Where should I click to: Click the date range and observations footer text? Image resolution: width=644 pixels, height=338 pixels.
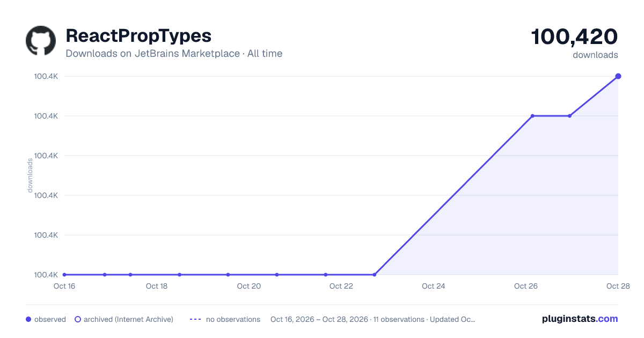pos(373,319)
